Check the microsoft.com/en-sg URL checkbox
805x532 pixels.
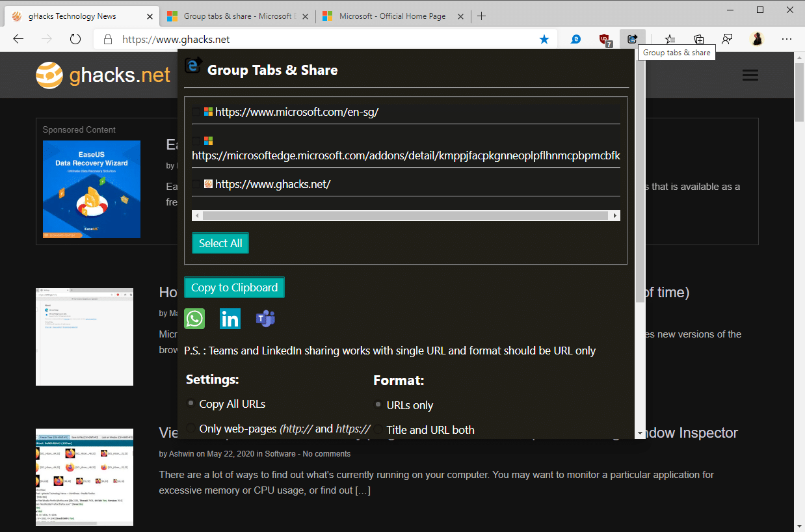coord(196,112)
